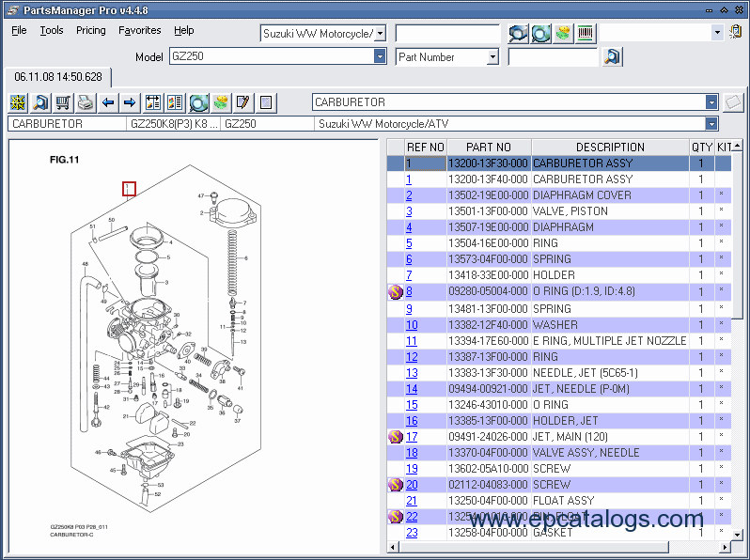Click the PART NO column header
The width and height of the screenshot is (750, 560).
(489, 148)
